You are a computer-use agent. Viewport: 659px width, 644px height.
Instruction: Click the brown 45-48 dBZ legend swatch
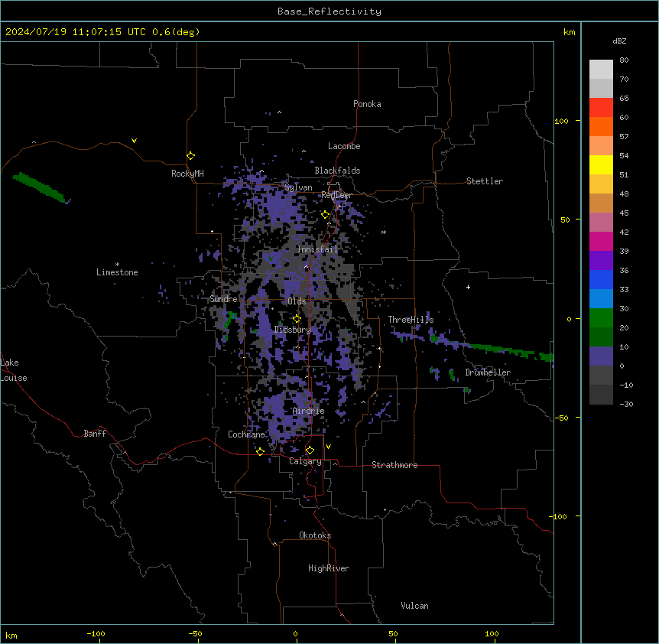point(601,203)
